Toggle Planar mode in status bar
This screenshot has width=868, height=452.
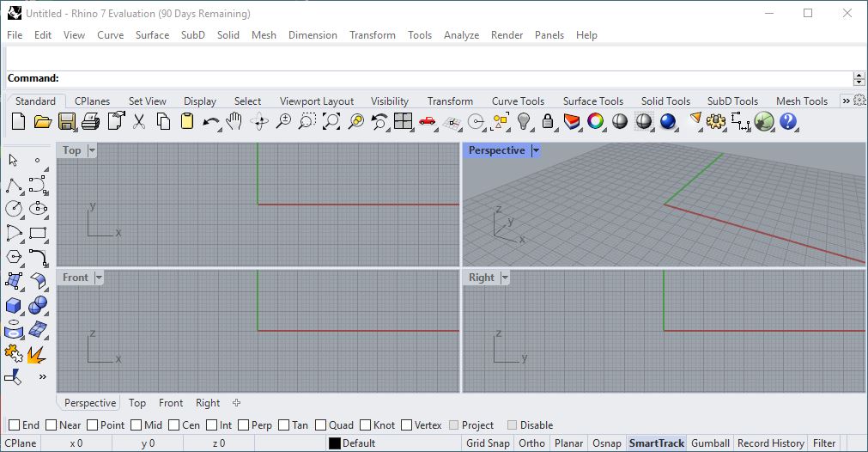click(568, 443)
